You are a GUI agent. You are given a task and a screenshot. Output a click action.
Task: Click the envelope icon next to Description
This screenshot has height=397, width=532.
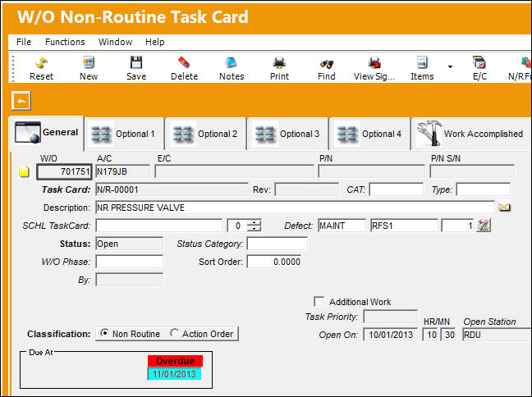pyautogui.click(x=505, y=208)
